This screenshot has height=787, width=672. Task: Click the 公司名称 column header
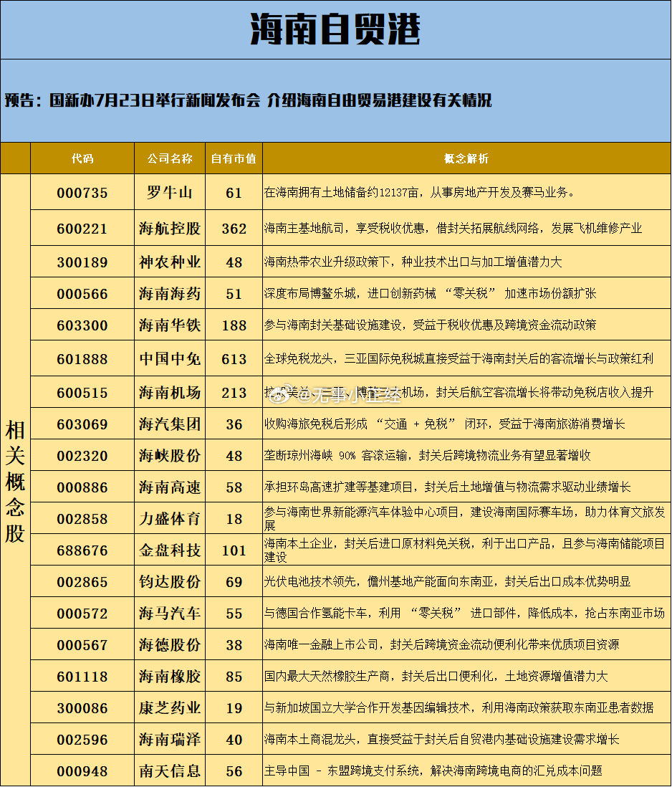point(170,158)
